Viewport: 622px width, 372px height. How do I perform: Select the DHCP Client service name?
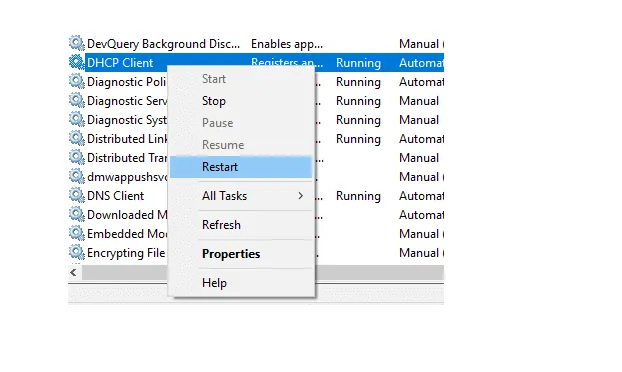[120, 63]
